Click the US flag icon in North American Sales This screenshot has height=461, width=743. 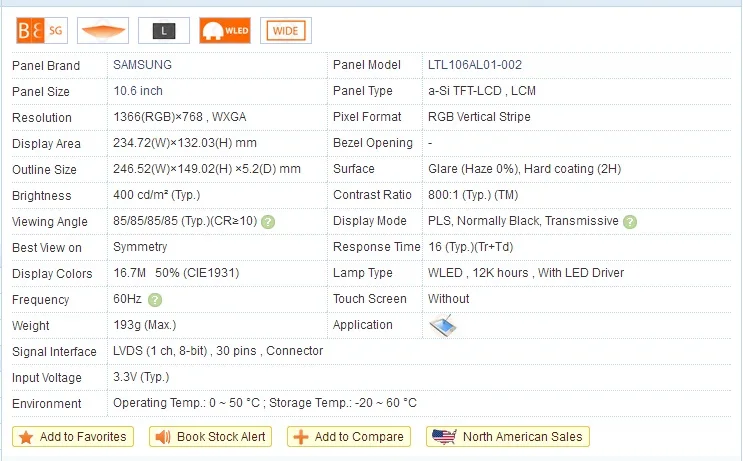(444, 436)
